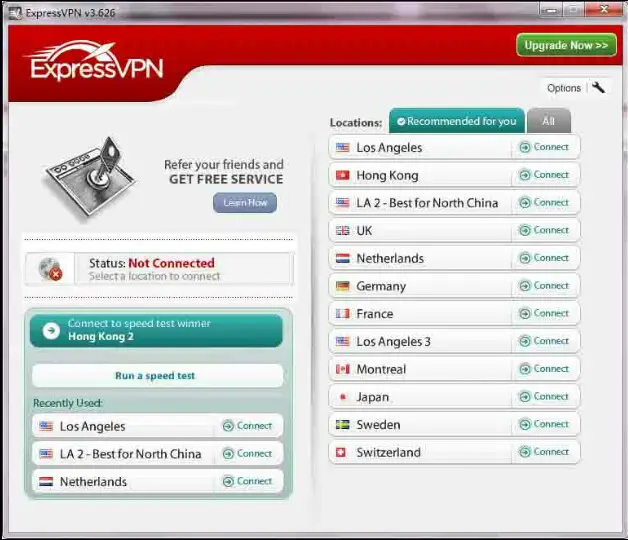Click the wrench icon next to Options
The height and width of the screenshot is (540, 628).
tap(598, 87)
